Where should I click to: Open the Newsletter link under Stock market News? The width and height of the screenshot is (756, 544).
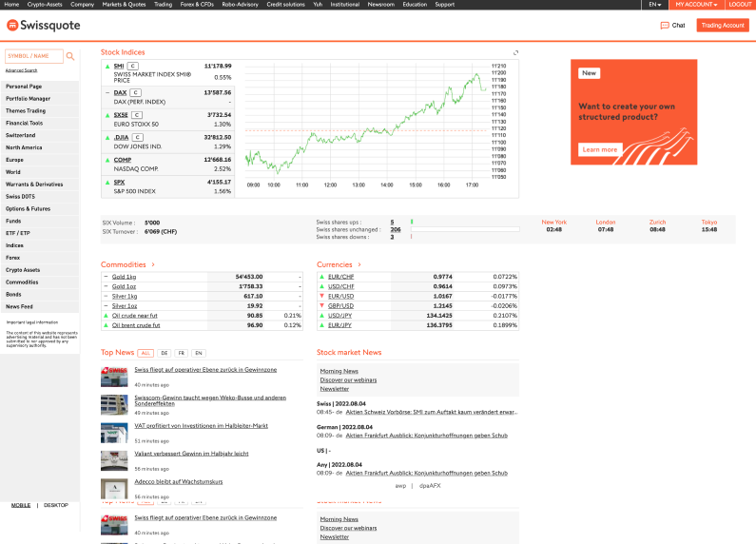[334, 389]
